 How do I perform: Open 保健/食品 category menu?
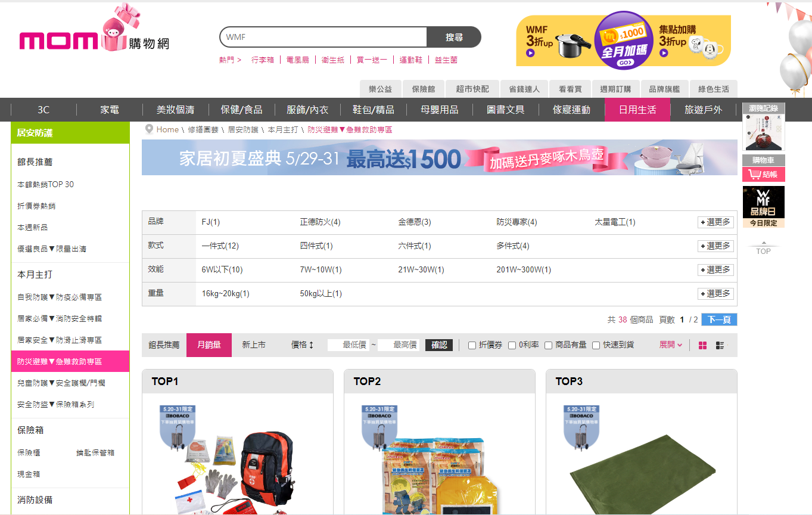pyautogui.click(x=241, y=110)
